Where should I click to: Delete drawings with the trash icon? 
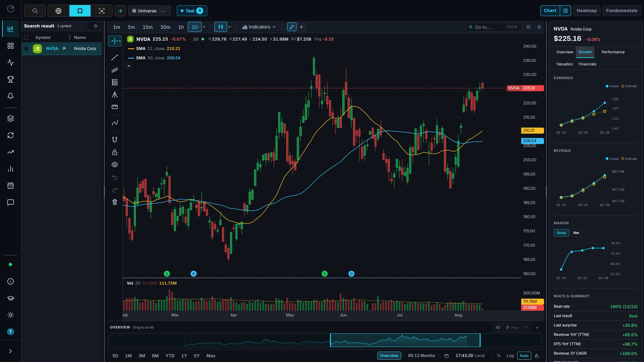click(115, 202)
